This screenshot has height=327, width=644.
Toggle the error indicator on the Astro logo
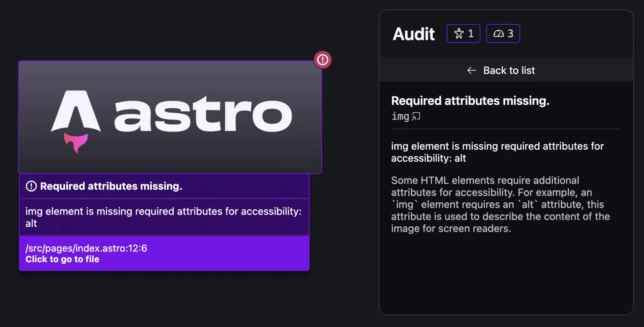[x=322, y=60]
